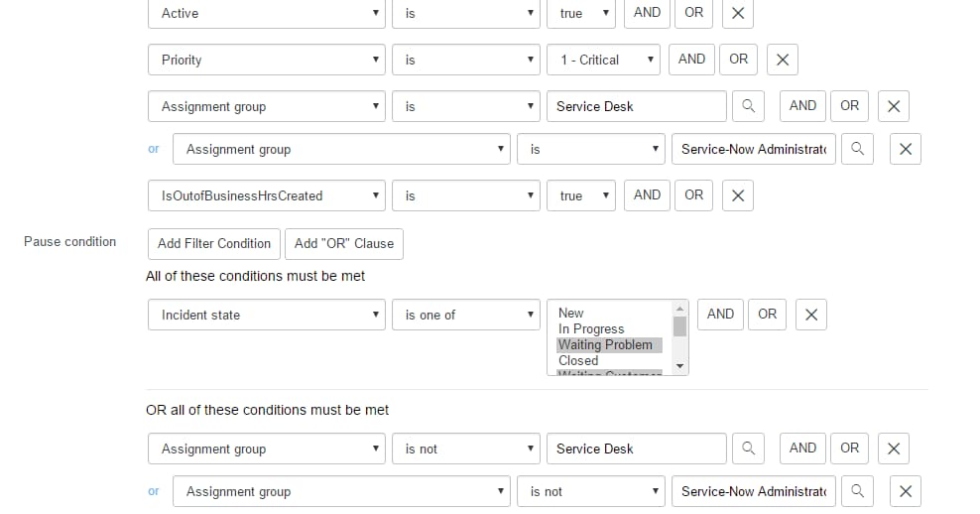Open lookup for the 'is not' Service Desk value
The width and height of the screenshot is (980, 514).
[748, 449]
